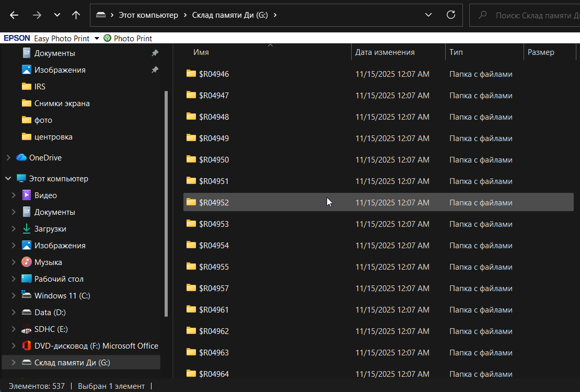Unpin 'Документы' using its pin icon

(x=155, y=53)
